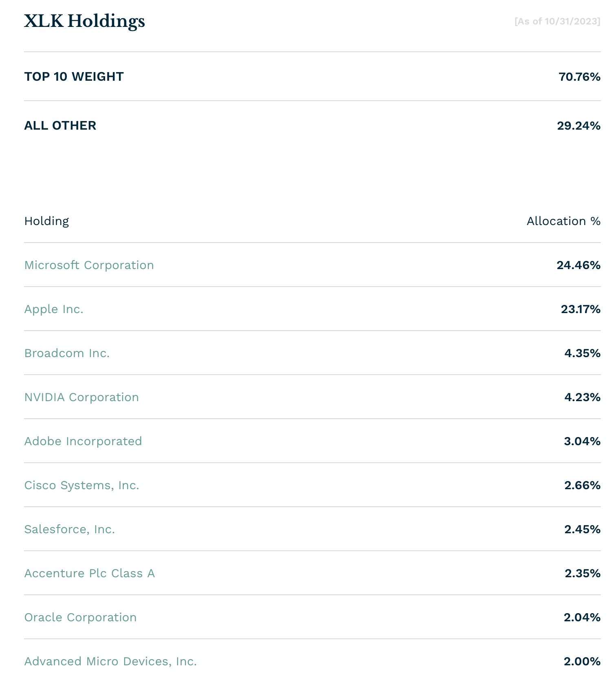Open the Accenture Plc Class A link
The height and width of the screenshot is (680, 616).
click(90, 573)
